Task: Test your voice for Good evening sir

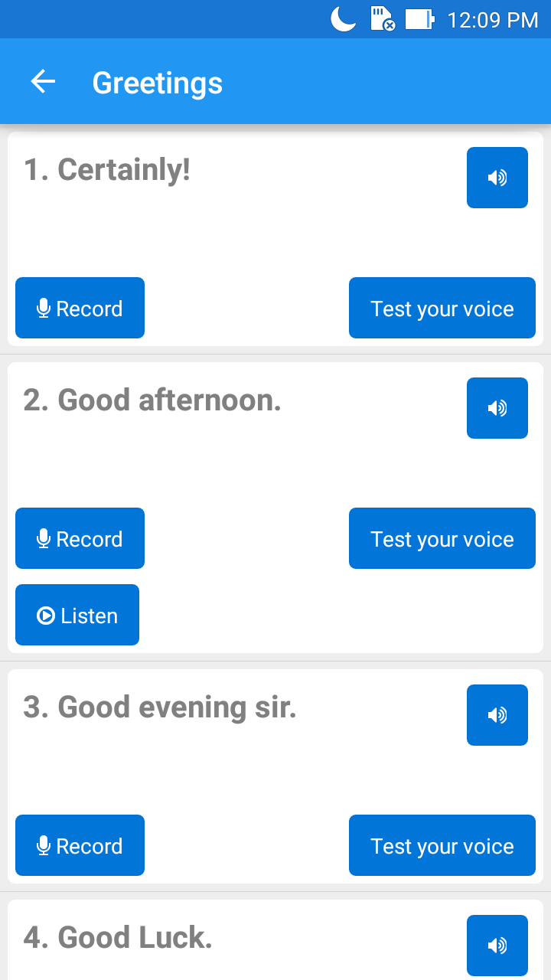Action: 442,845
